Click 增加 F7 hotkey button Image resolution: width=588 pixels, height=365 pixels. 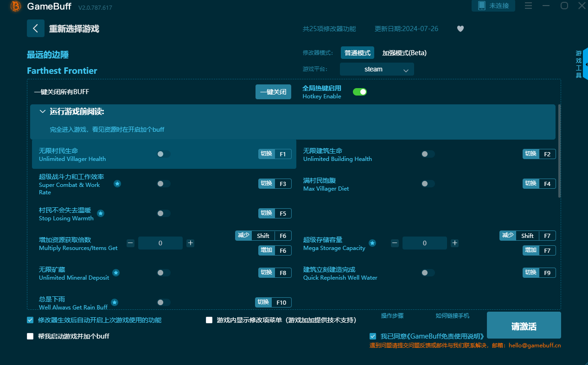539,250
